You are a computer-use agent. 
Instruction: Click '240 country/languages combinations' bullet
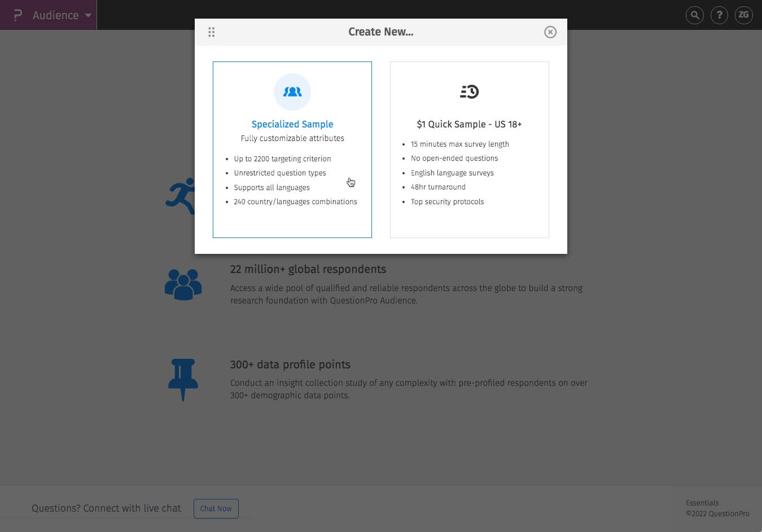pyautogui.click(x=295, y=202)
